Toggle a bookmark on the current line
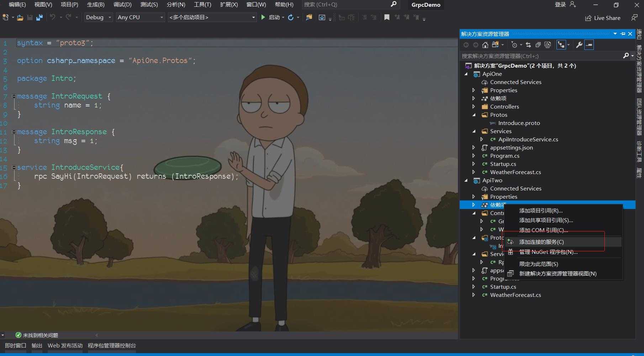This screenshot has height=356, width=644. pos(387,17)
